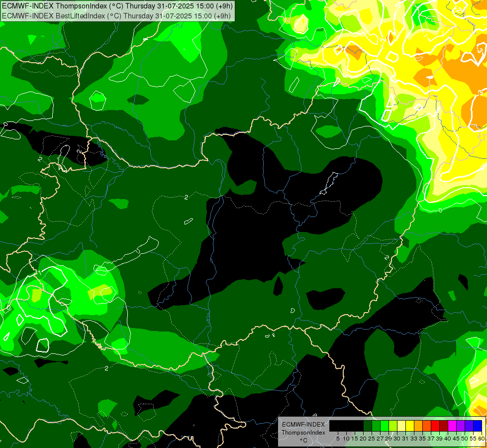Click legend tick value 50
Viewport: 487px width, 448px height.
[465, 439]
